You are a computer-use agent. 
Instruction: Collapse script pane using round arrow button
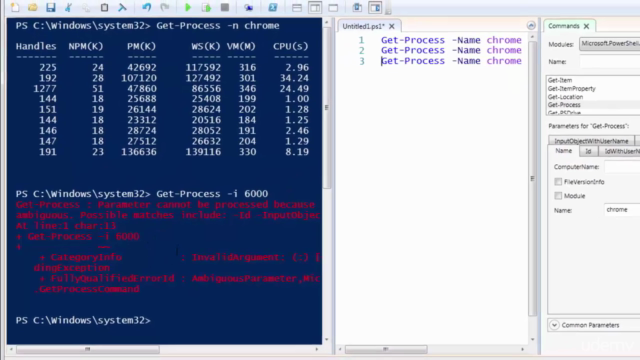531,26
